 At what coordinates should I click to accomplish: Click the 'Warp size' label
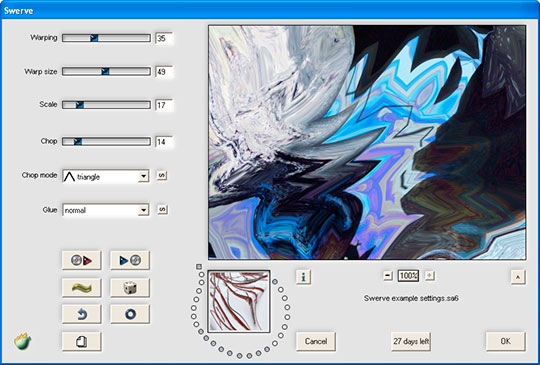coord(41,72)
